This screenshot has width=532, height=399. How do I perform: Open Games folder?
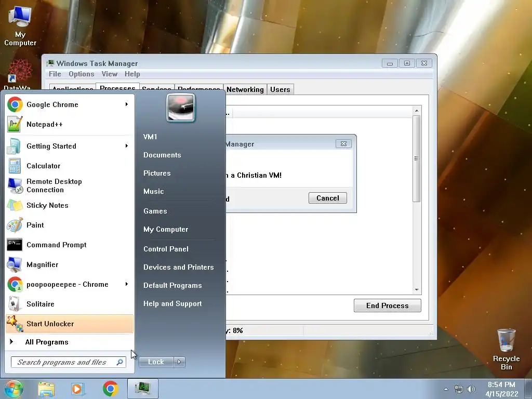pos(155,211)
